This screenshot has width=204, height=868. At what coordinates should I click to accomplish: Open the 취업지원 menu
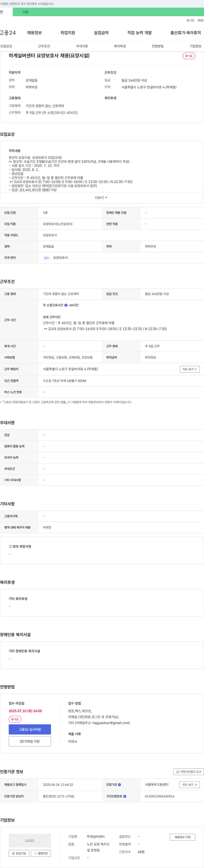coord(68,33)
